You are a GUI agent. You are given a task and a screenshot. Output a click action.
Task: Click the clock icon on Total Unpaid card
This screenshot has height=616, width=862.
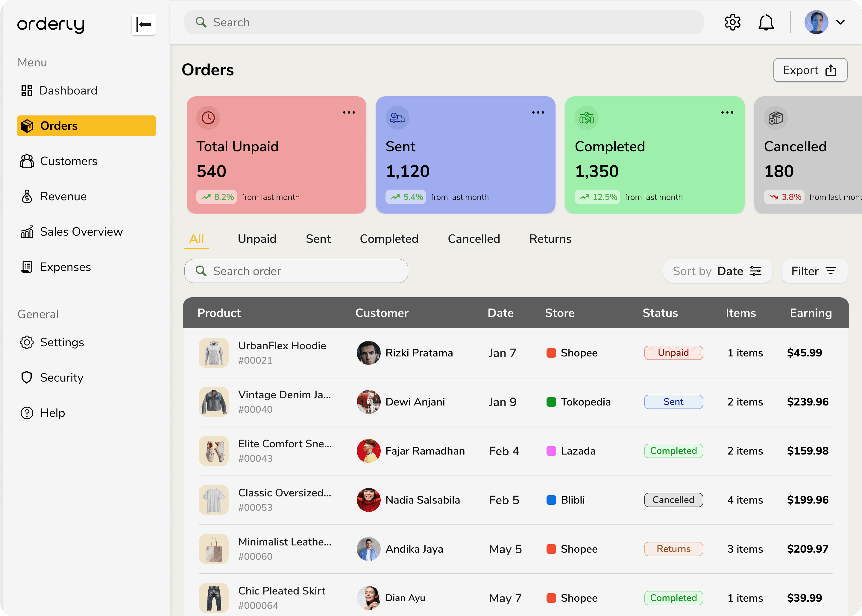208,118
